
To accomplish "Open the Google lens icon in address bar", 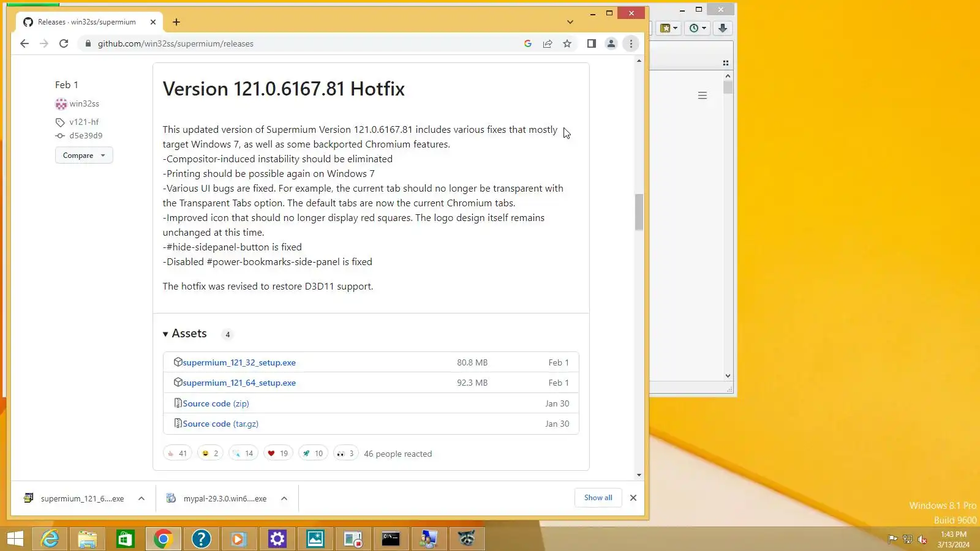I will coord(528,43).
